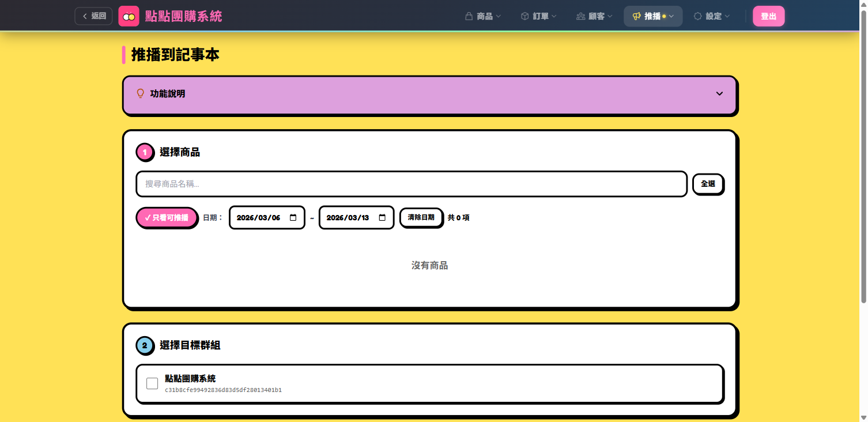Toggle the 只看可推播 filter

click(x=167, y=218)
